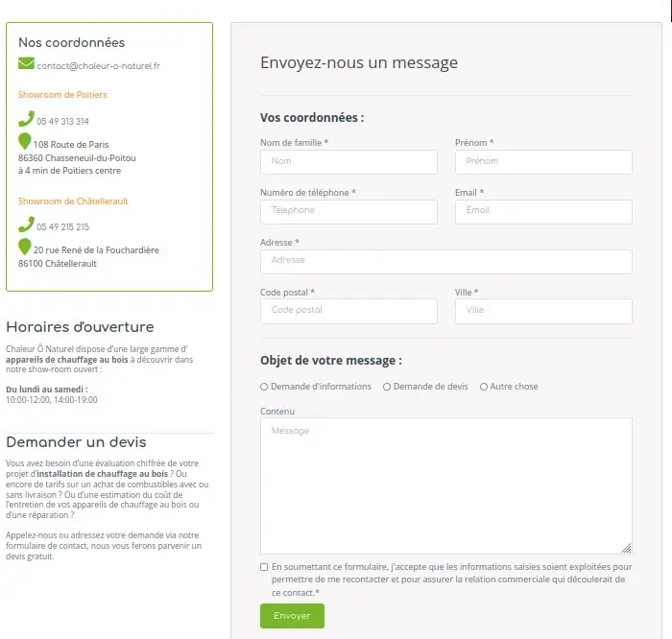Viewport: 672px width, 639px height.
Task: Click the "Showroom de Châtellerault" link
Action: (x=73, y=201)
